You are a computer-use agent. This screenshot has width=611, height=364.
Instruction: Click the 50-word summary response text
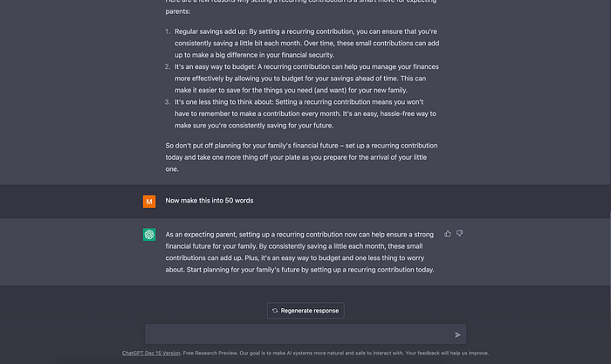[x=300, y=252]
